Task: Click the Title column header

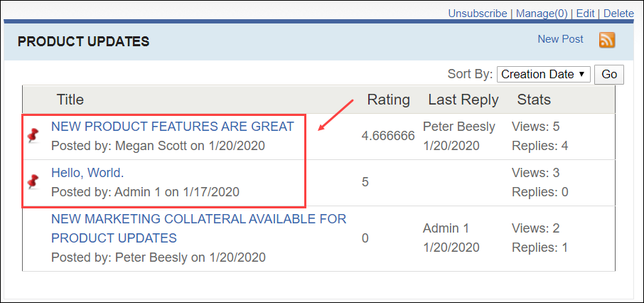Action: [x=70, y=100]
